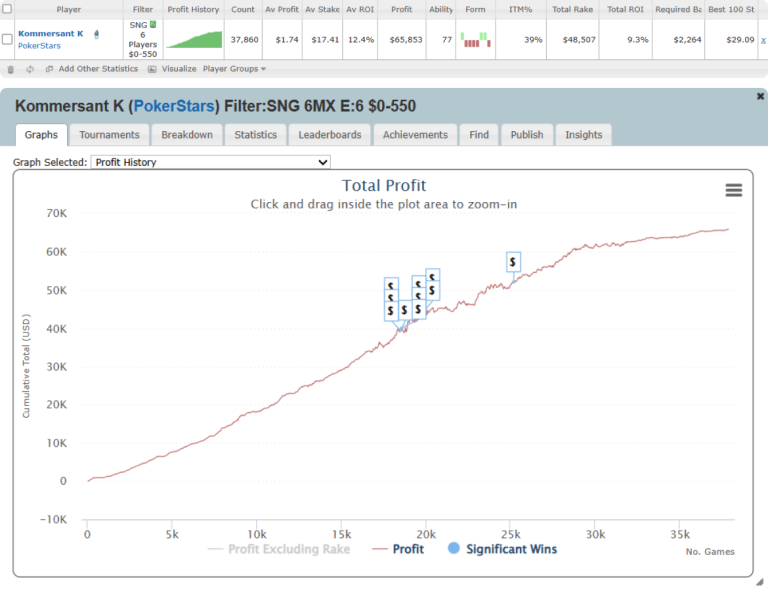The image size is (768, 591).
Task: Click the Form bar chart icon in the player row
Action: (475, 39)
